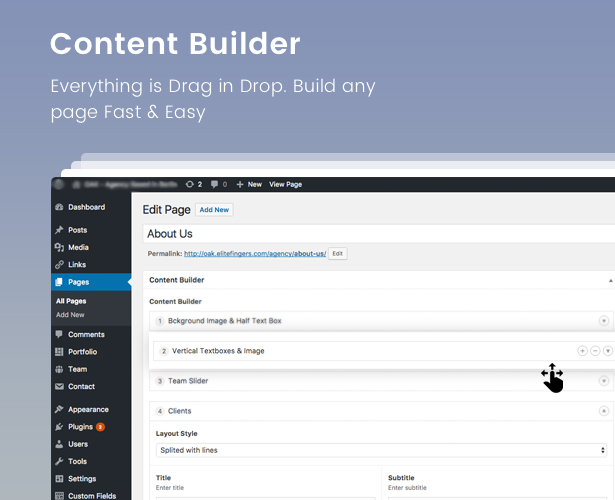Image resolution: width=615 pixels, height=500 pixels.
Task: Click the Portfolio grid icon
Action: 59,352
